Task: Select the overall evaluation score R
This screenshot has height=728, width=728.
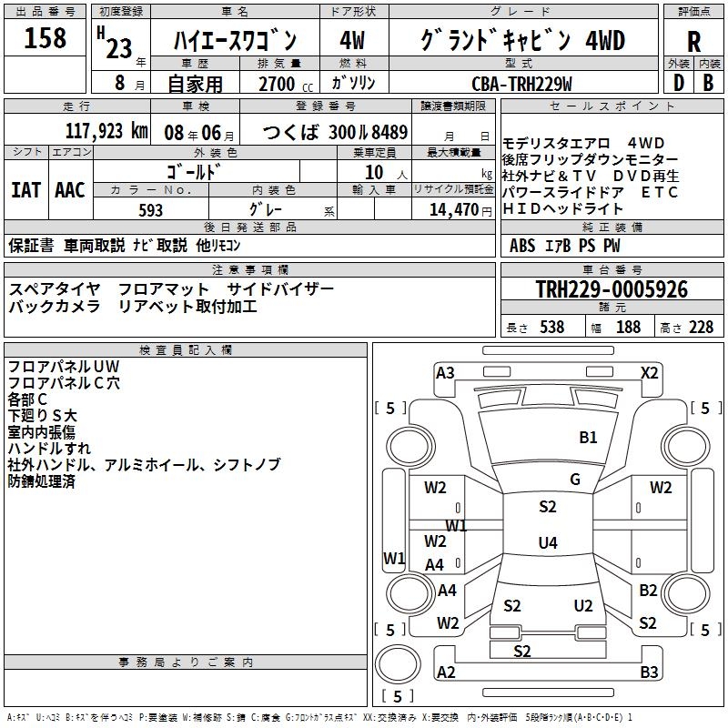Action: click(x=693, y=41)
